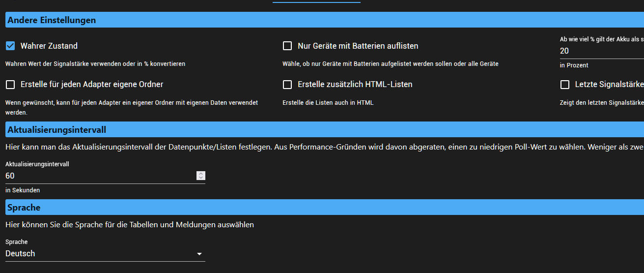Focus the Aktualisierungsintervall field showing 60
The width and height of the screenshot is (644, 273).
pos(98,176)
